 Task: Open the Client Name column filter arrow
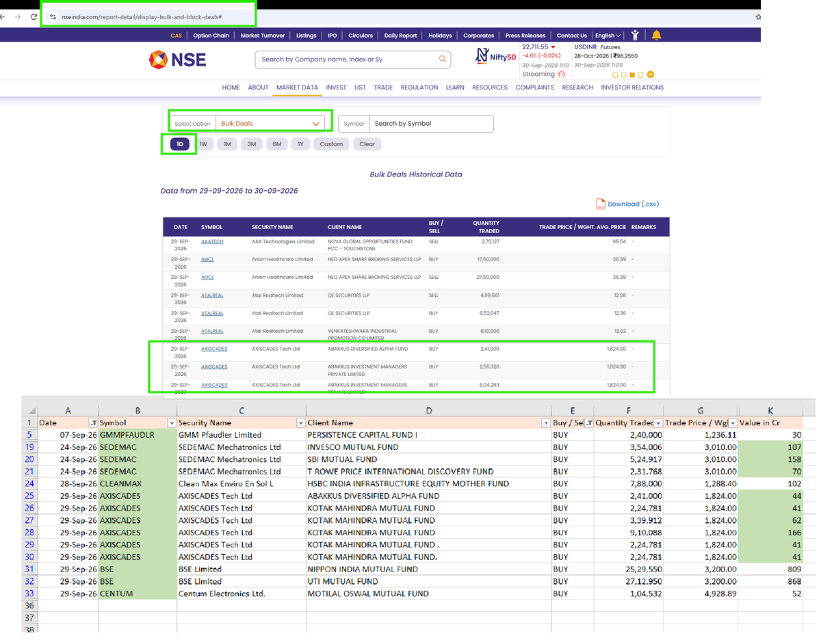tap(545, 423)
